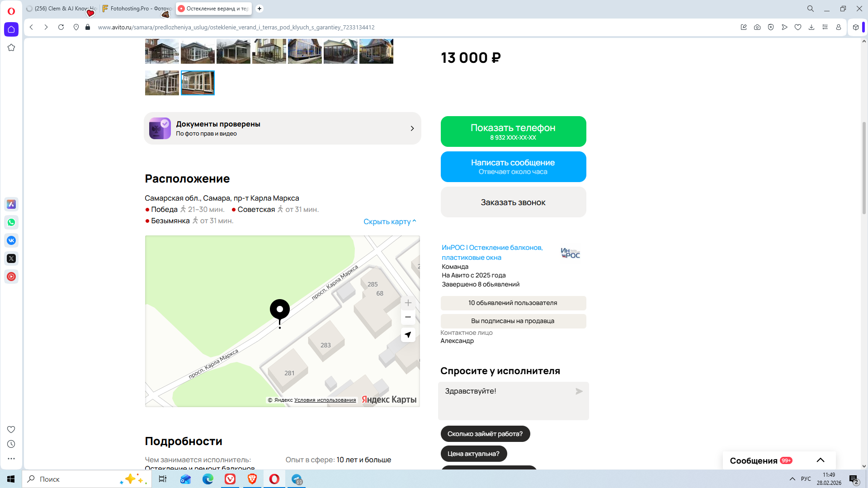The height and width of the screenshot is (488, 868).
Task: Click the page vertical scrollbar thumb
Action: [864, 167]
